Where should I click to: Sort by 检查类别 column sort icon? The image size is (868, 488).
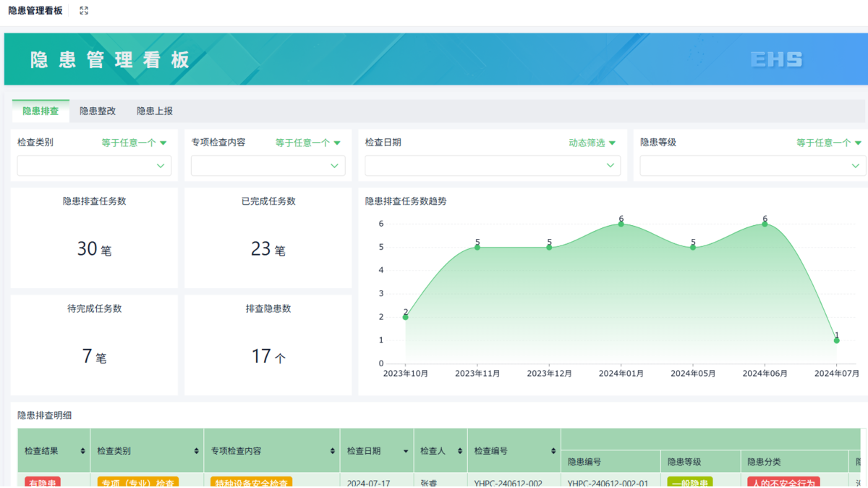(197, 451)
